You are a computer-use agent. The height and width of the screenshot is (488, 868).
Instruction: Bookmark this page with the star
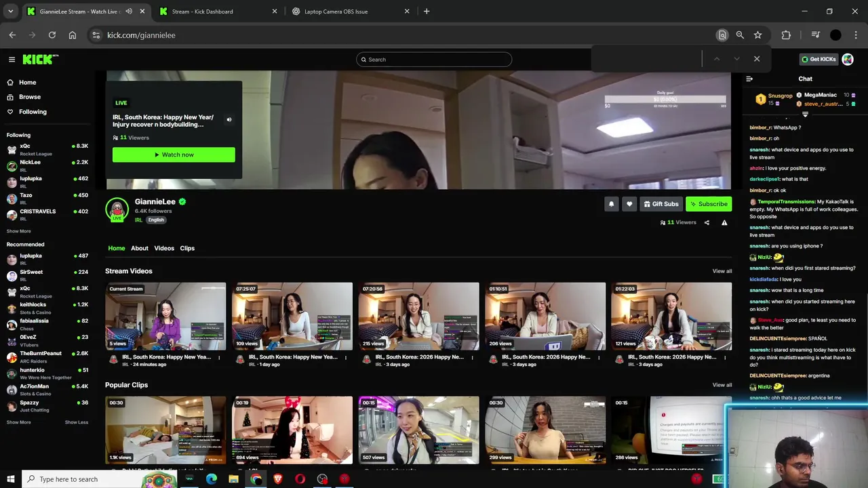757,35
